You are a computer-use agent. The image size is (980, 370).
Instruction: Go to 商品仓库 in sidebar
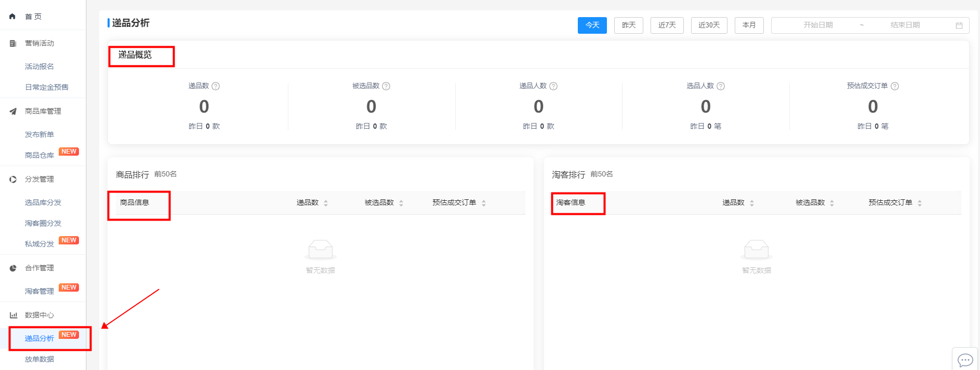(x=39, y=155)
